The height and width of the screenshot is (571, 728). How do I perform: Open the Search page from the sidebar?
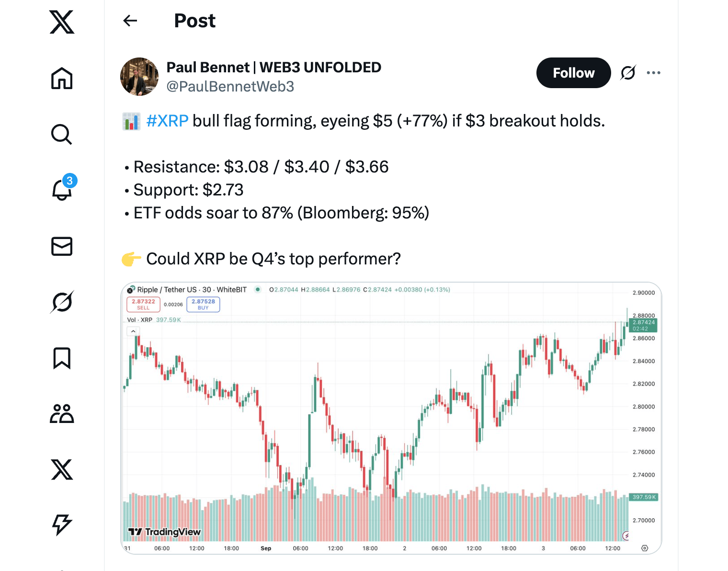[62, 135]
